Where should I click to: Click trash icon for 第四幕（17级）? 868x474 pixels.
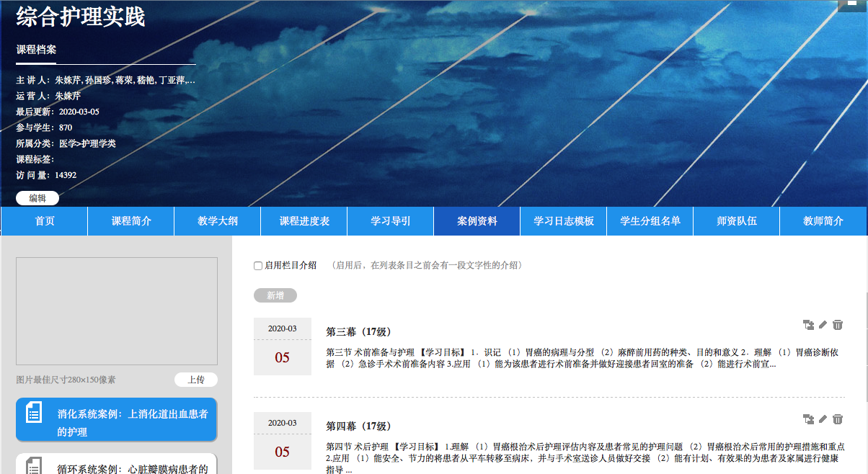[837, 419]
